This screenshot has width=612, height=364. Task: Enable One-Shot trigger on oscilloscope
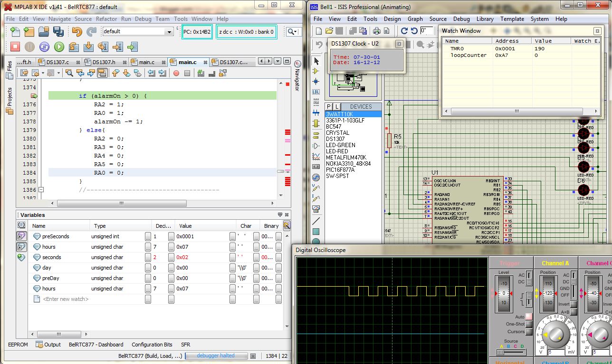[x=529, y=324]
